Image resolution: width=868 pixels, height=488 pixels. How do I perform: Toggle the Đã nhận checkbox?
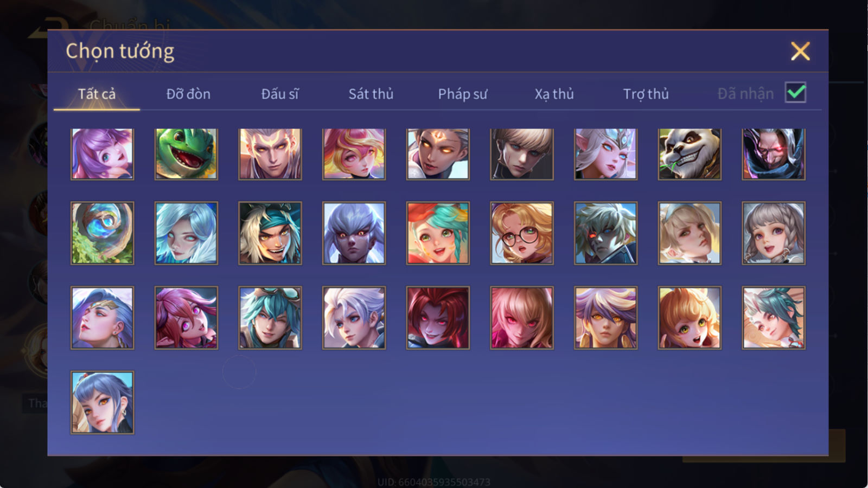pos(796,93)
